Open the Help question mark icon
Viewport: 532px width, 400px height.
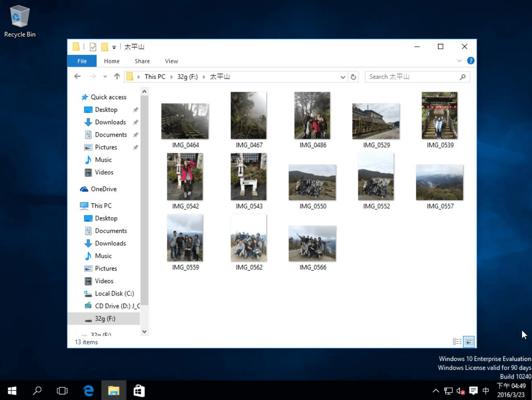click(x=470, y=61)
